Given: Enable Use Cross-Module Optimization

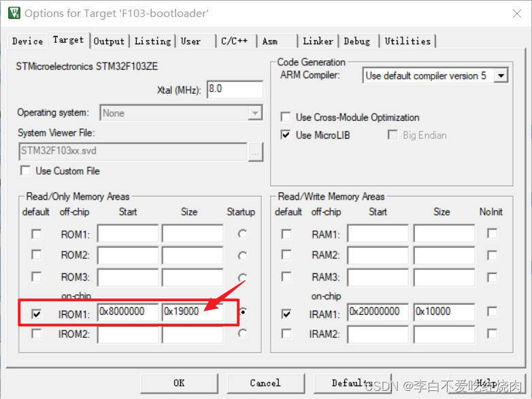Looking at the screenshot, I should tap(286, 117).
